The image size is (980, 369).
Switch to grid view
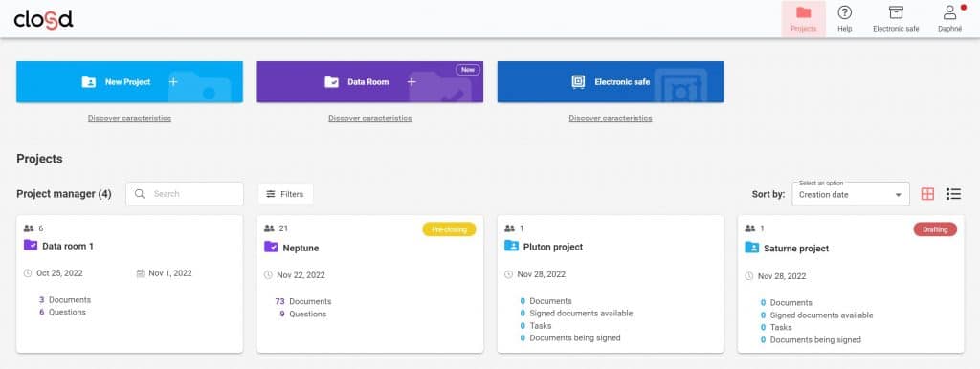(927, 194)
